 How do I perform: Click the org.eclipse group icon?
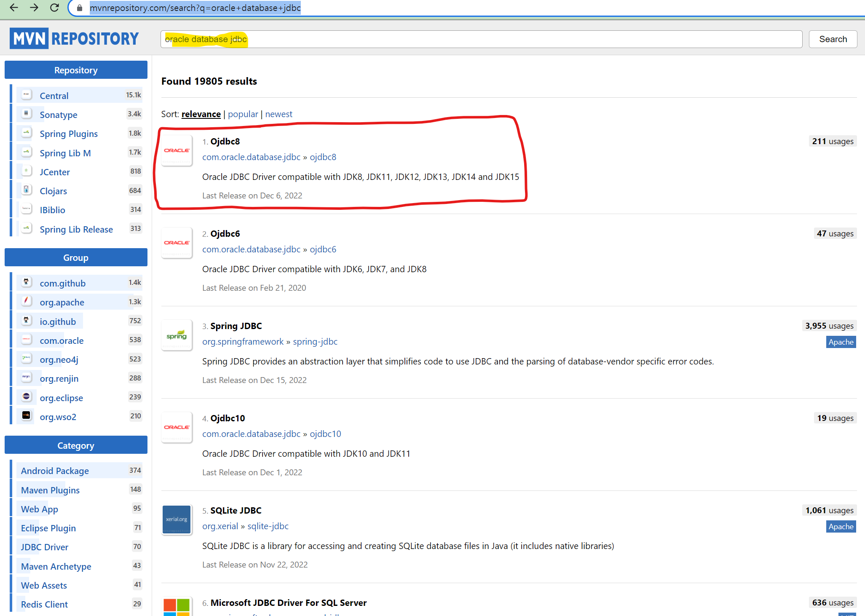pos(26,397)
